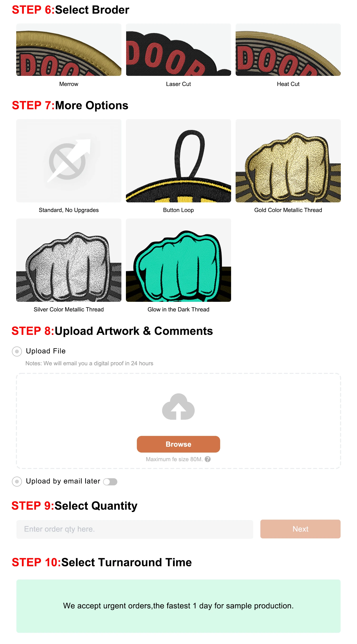Image resolution: width=357 pixels, height=644 pixels.
Task: Select the Upload File radio button
Action: coord(17,351)
